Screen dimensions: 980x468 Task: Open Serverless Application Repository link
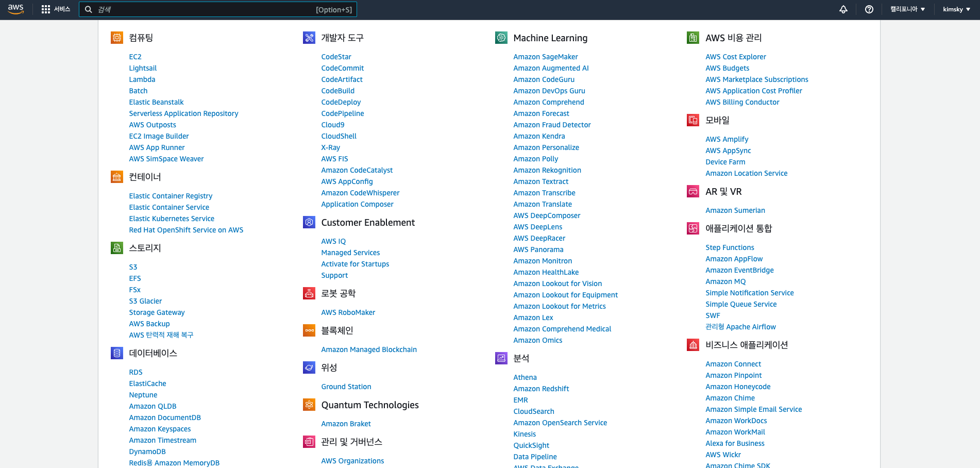tap(183, 113)
